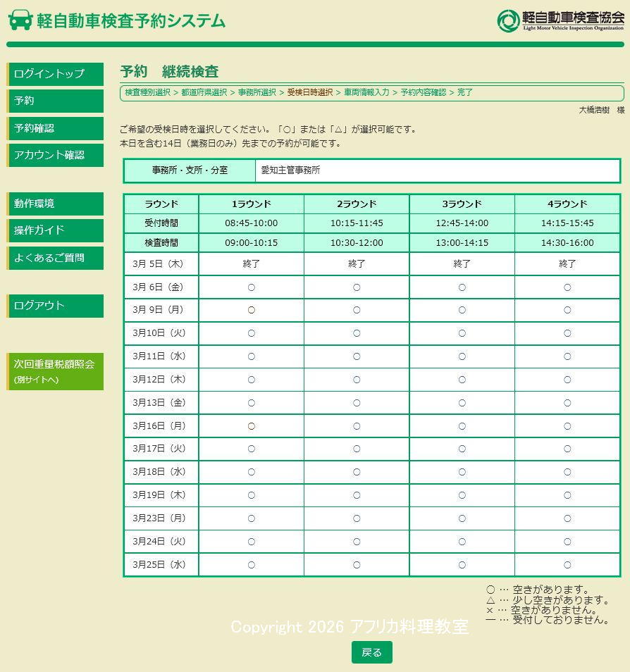Select the ○ slot for 3月17日 1ラウンド
The image size is (630, 672).
(252, 449)
